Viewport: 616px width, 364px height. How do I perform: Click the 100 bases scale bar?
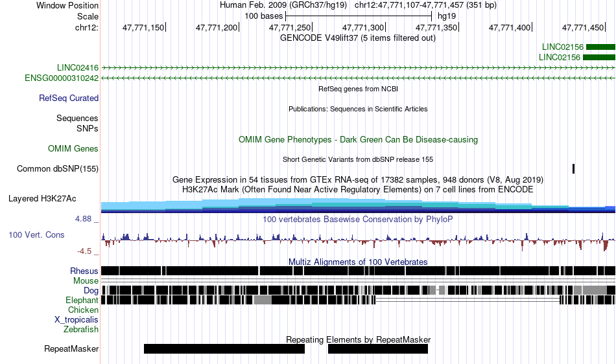click(x=359, y=16)
